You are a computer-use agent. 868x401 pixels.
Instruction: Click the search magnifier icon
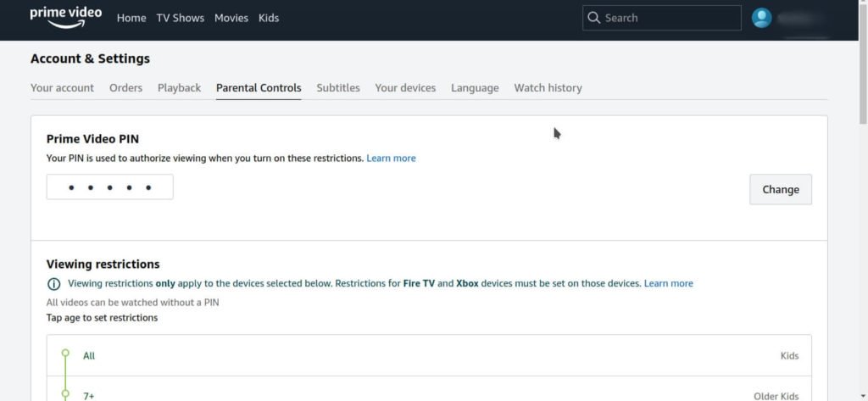[593, 18]
